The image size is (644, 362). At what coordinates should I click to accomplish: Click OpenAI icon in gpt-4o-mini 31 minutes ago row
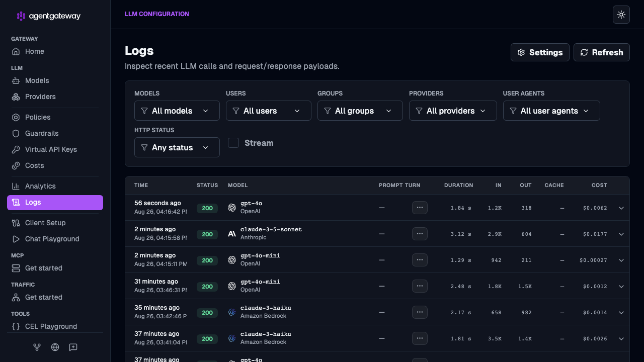pyautogui.click(x=232, y=286)
